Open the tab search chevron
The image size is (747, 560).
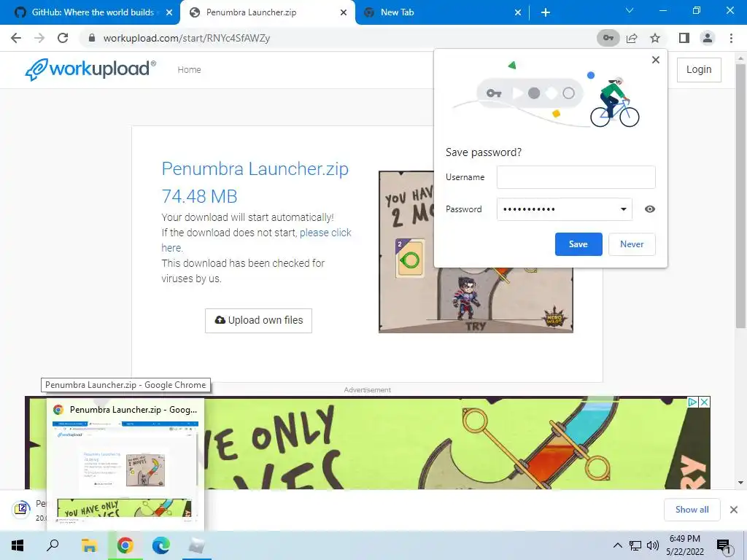click(630, 10)
